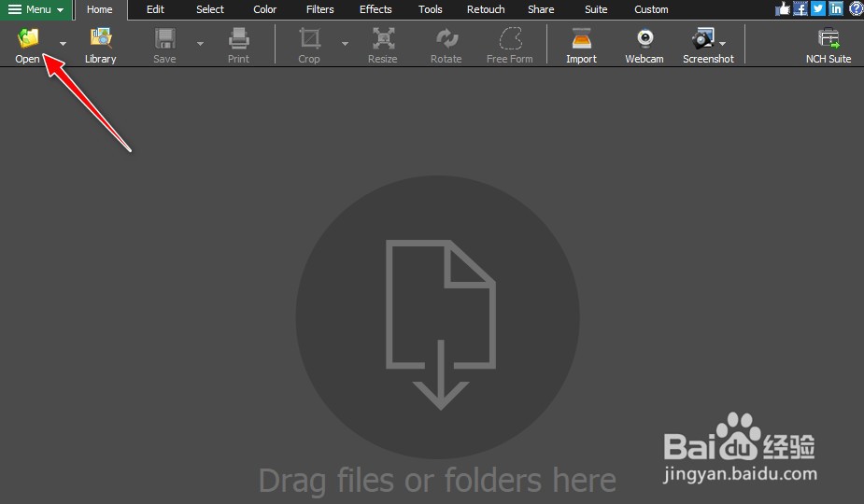
Task: Switch to the Suite tab
Action: click(596, 9)
